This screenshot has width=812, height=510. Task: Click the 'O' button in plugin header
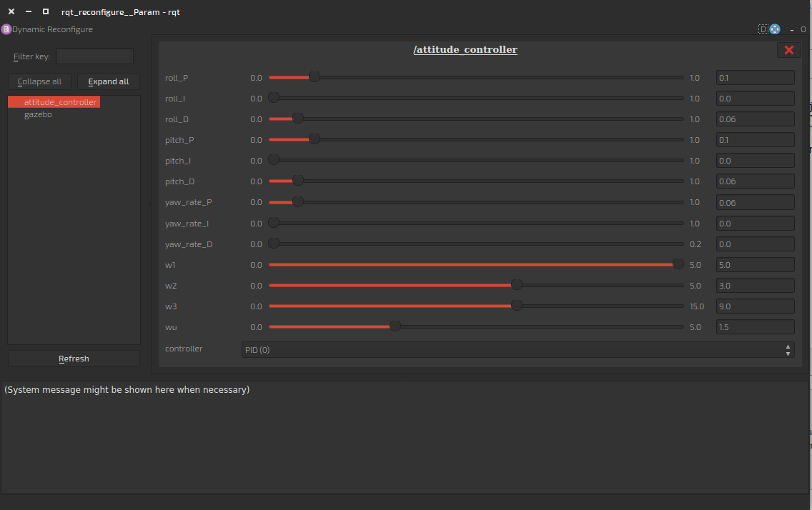(803, 30)
